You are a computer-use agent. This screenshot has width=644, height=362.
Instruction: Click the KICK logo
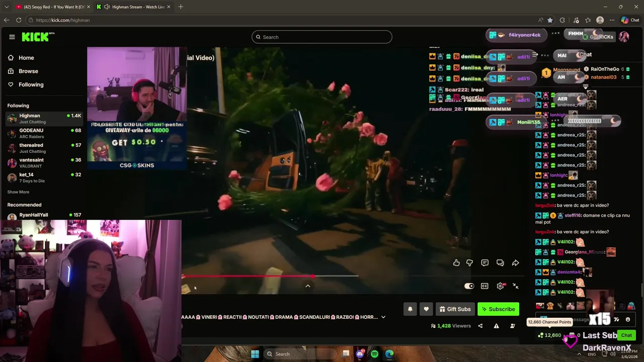(x=38, y=37)
